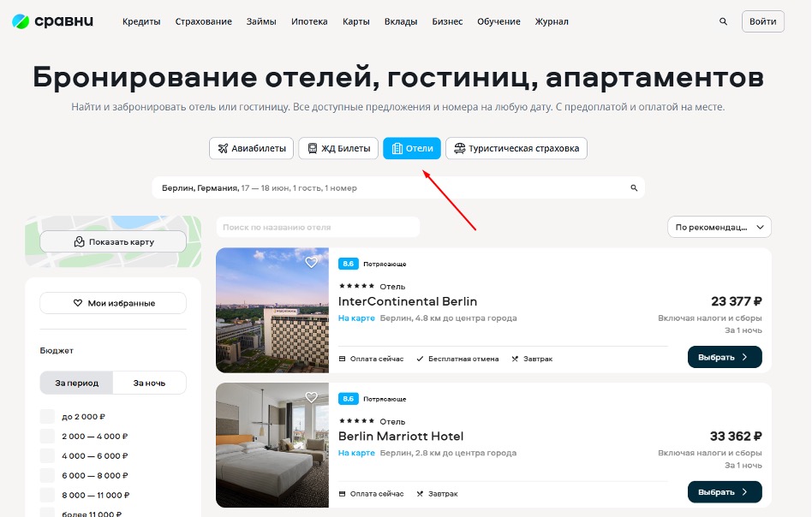This screenshot has height=517, width=812.
Task: Open the Журнал menu
Action: 552,21
